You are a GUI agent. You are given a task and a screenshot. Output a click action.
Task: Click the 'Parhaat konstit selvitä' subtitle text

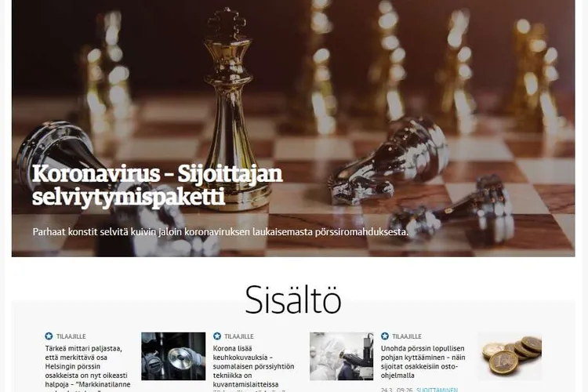[220, 232]
